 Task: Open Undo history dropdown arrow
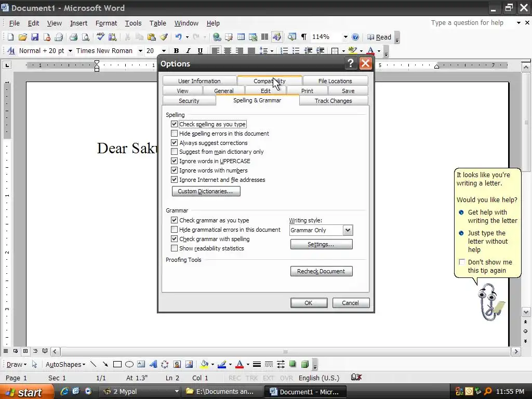click(x=187, y=37)
